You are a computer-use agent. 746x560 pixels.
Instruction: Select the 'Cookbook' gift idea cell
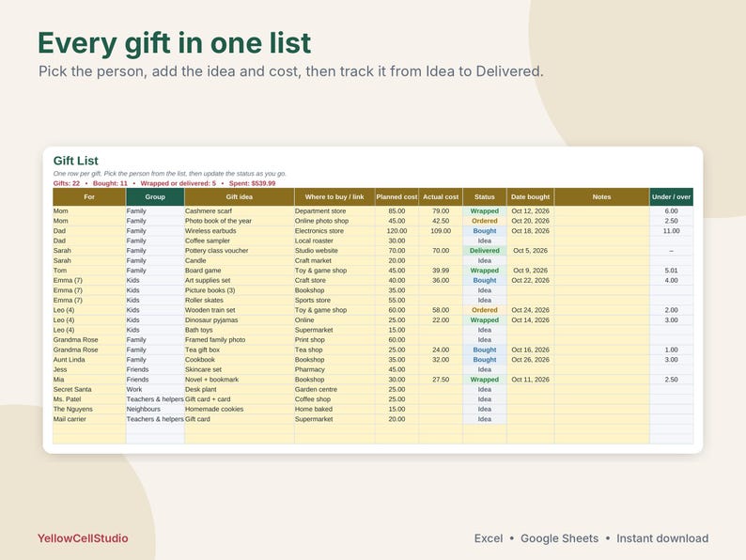[240, 360]
